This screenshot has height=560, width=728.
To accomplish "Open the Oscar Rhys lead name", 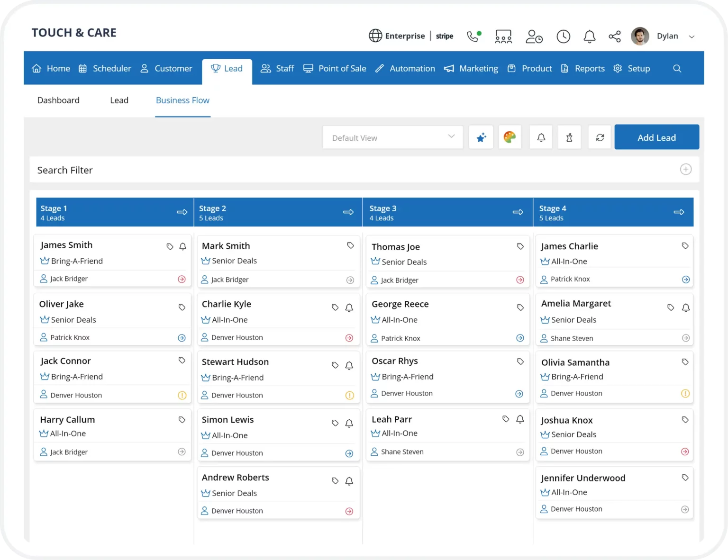I will point(395,361).
